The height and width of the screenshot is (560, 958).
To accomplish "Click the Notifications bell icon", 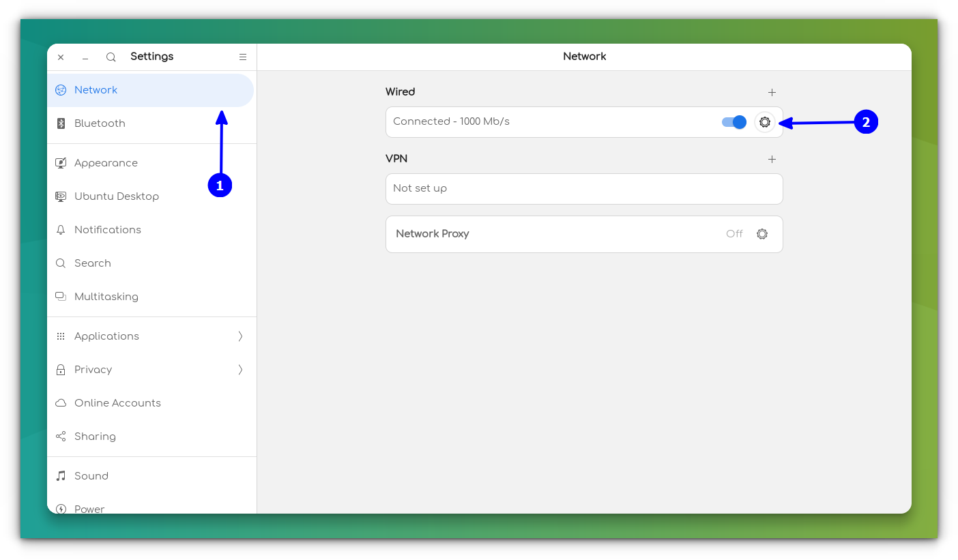I will click(61, 230).
